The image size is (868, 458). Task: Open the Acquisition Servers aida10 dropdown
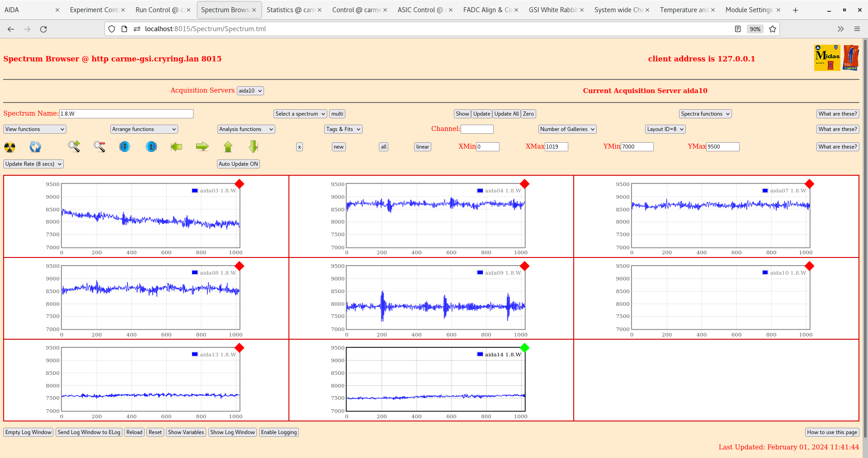click(x=250, y=90)
